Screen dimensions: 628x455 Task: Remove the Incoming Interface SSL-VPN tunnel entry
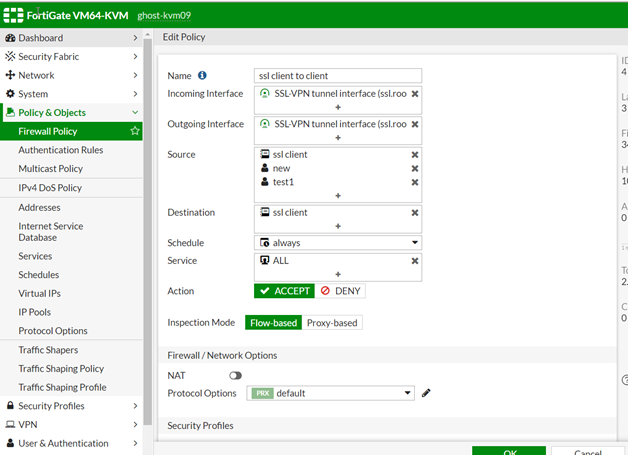pyautogui.click(x=415, y=94)
